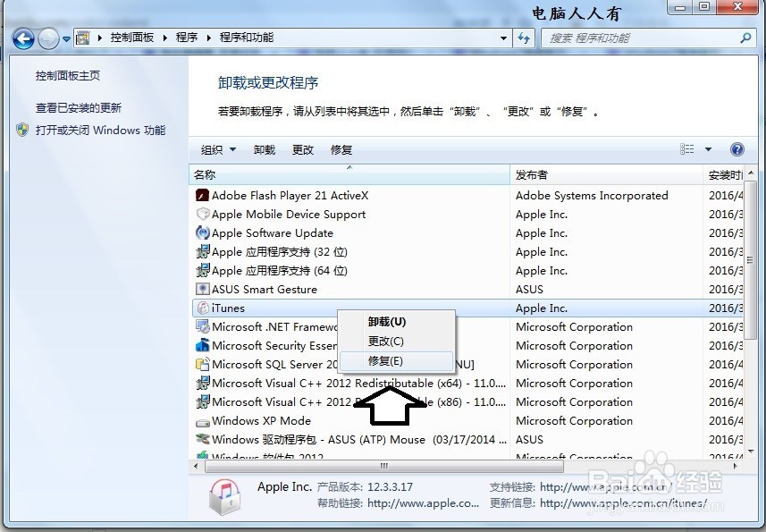Click the Back navigation arrow button
This screenshot has width=766, height=532.
point(23,38)
